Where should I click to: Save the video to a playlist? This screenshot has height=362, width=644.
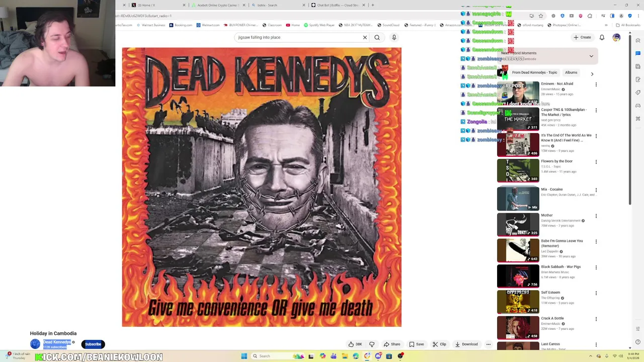[416, 344]
